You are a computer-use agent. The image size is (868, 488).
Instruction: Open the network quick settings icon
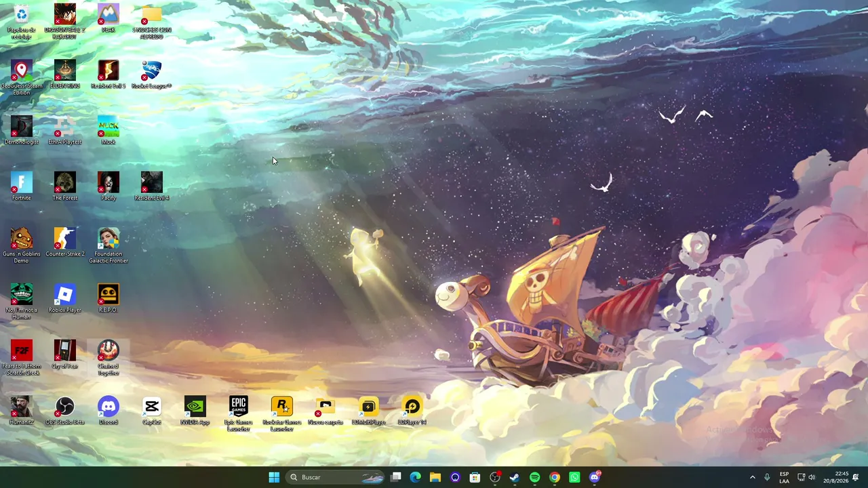coord(801,477)
